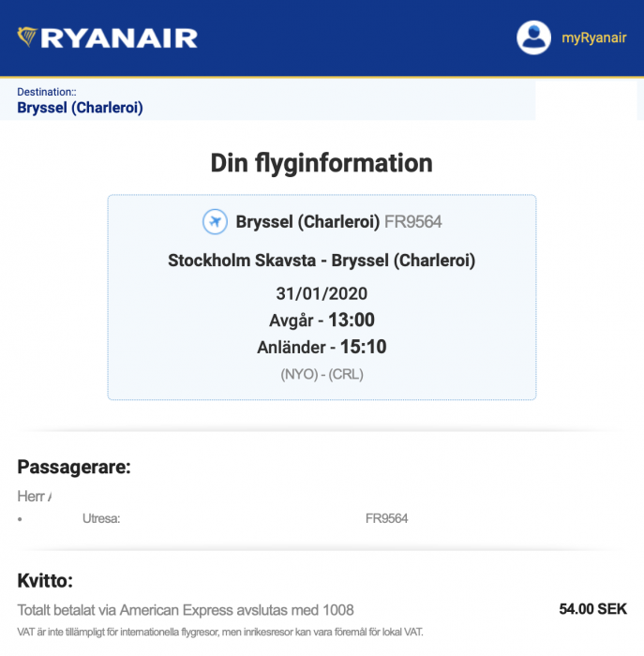Screen dimensions: 644x656
Task: Select flight number FR9564 in flight card
Action: click(x=412, y=222)
